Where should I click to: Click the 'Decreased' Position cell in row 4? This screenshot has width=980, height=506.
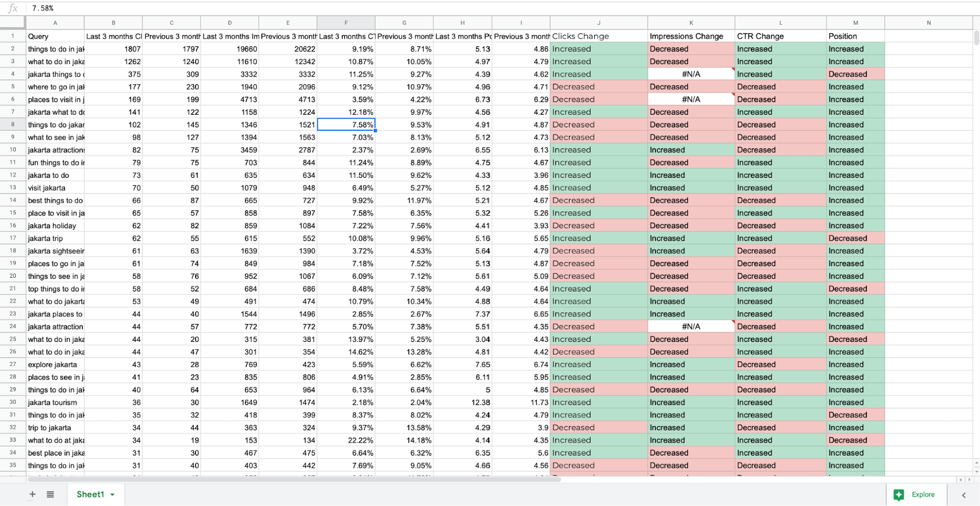pyautogui.click(x=855, y=74)
